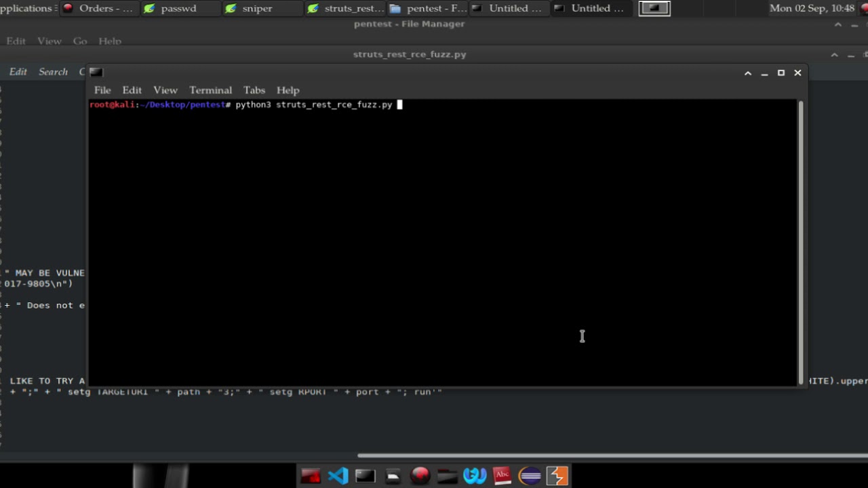Image resolution: width=868 pixels, height=488 pixels.
Task: Click the small terminal window thumbnail in the top panel
Action: 654,8
